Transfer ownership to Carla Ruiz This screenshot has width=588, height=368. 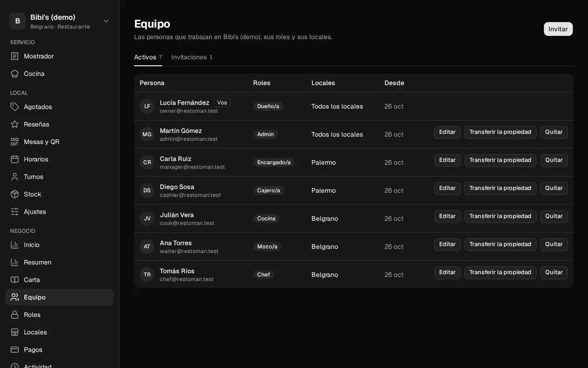tap(500, 161)
